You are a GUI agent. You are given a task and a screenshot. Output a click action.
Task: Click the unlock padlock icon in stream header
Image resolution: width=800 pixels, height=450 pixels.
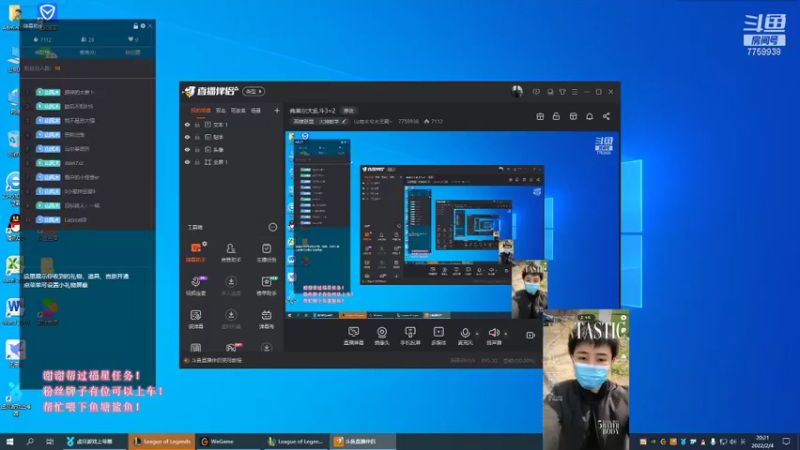tap(556, 116)
